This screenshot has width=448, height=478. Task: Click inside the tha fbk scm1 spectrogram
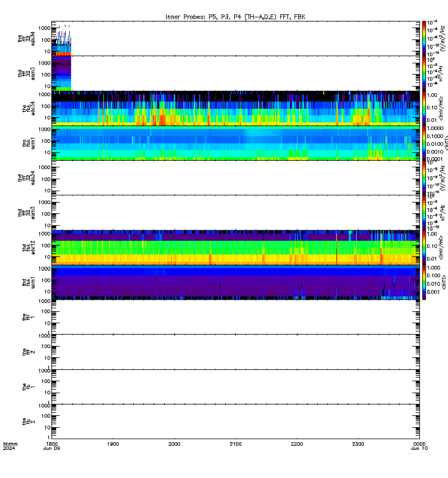pyautogui.click(x=235, y=143)
